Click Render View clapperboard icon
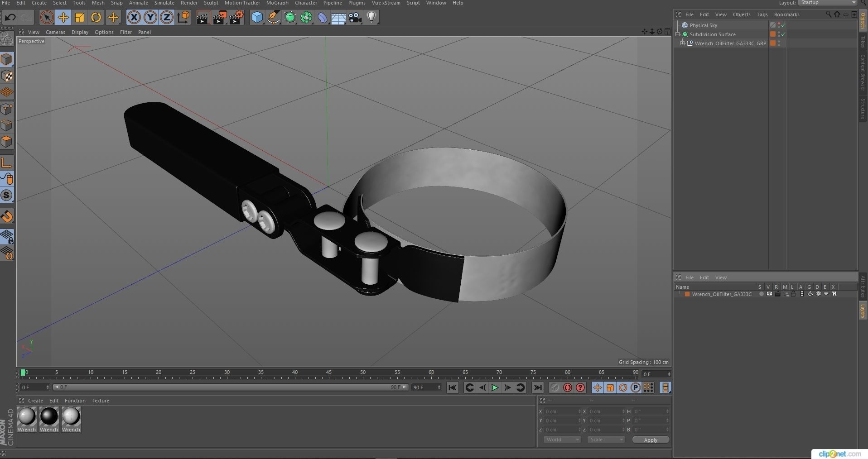Image resolution: width=868 pixels, height=459 pixels. 203,18
